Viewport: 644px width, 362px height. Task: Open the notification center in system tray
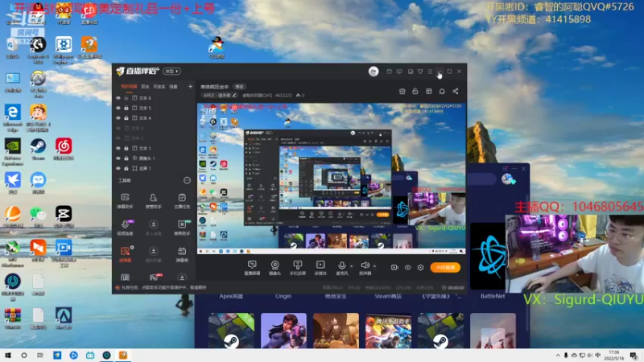(634, 356)
